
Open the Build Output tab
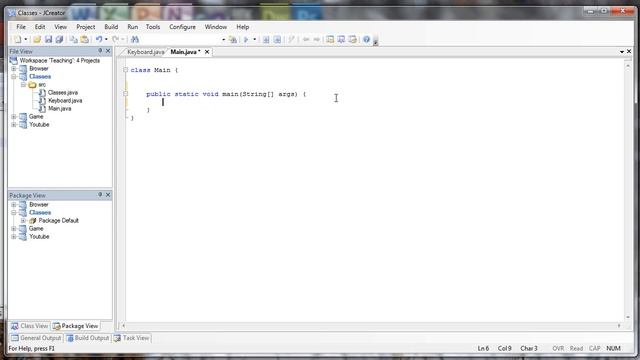[x=88, y=338]
